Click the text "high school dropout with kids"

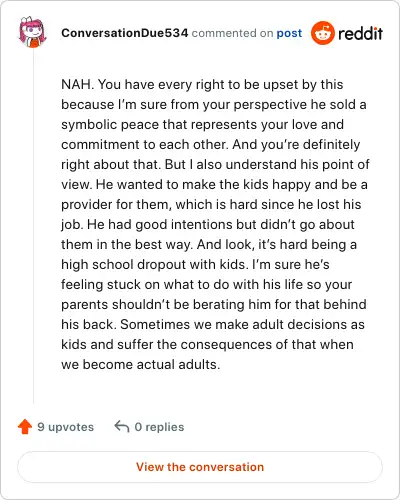(x=153, y=265)
